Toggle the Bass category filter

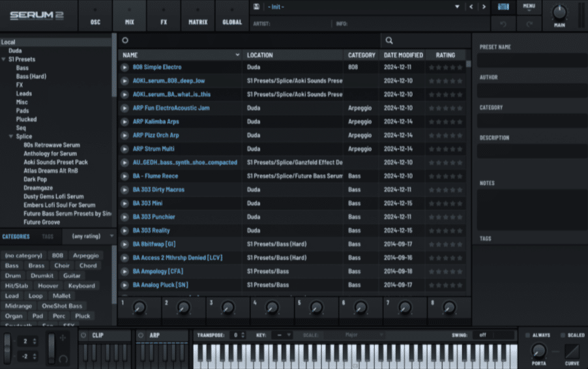click(x=12, y=265)
